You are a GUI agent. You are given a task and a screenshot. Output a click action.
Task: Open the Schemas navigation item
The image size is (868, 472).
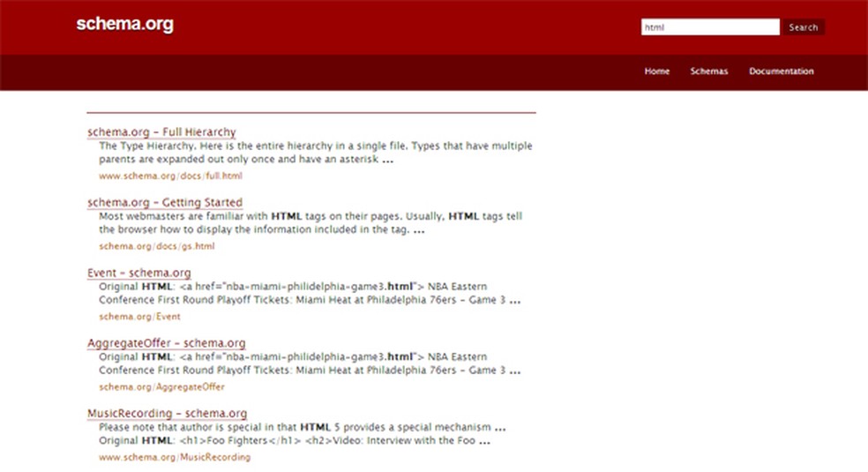click(709, 71)
